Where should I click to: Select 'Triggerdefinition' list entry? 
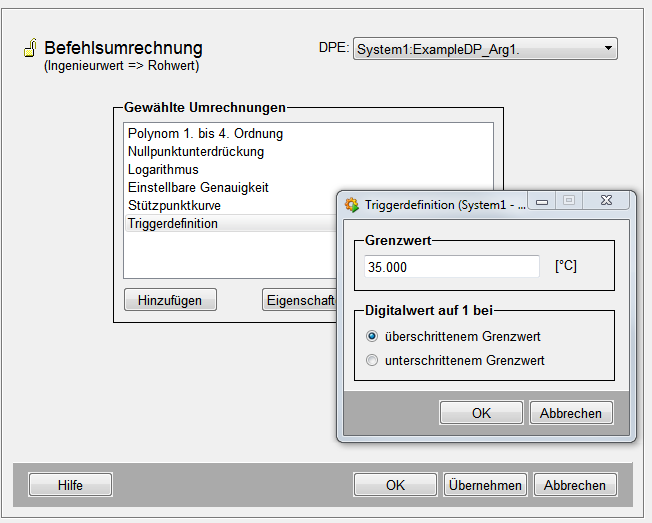[231, 223]
